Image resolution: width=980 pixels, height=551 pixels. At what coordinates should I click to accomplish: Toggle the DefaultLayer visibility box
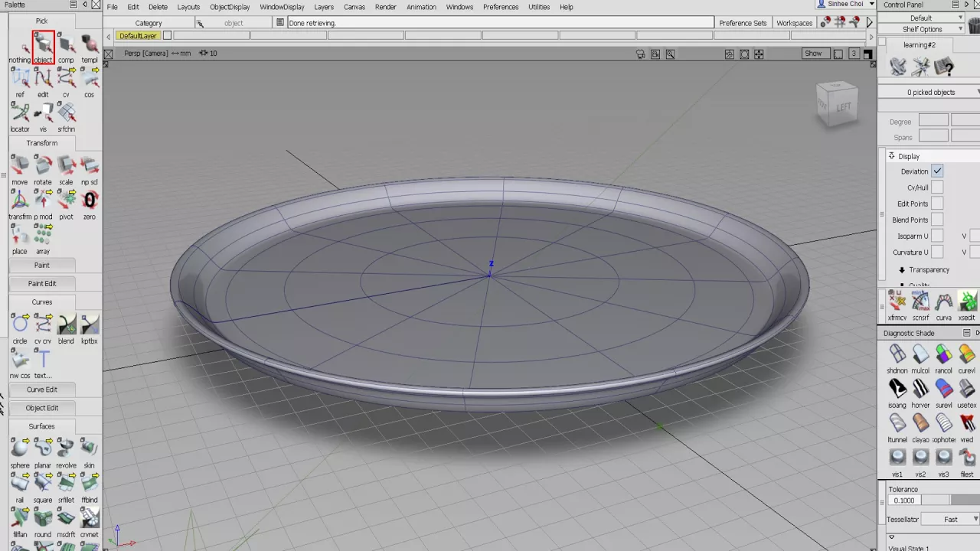tap(167, 35)
